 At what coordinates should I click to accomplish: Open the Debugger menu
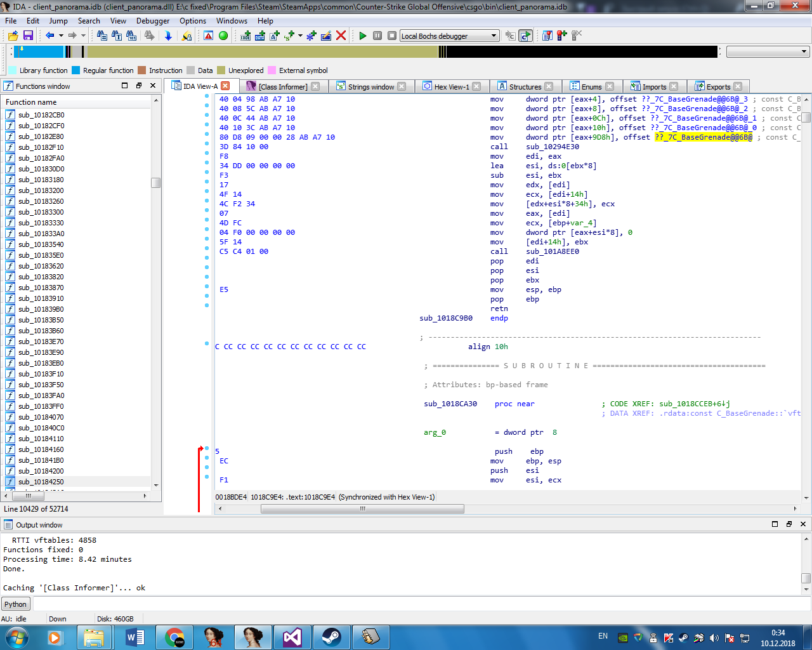tap(153, 21)
